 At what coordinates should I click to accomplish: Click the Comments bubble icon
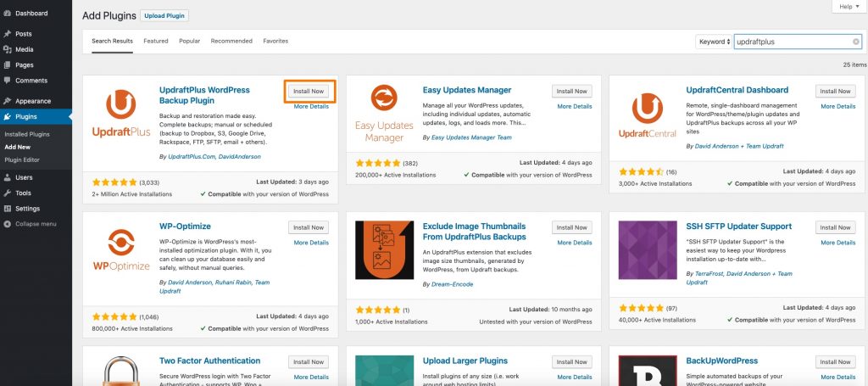[x=7, y=81]
